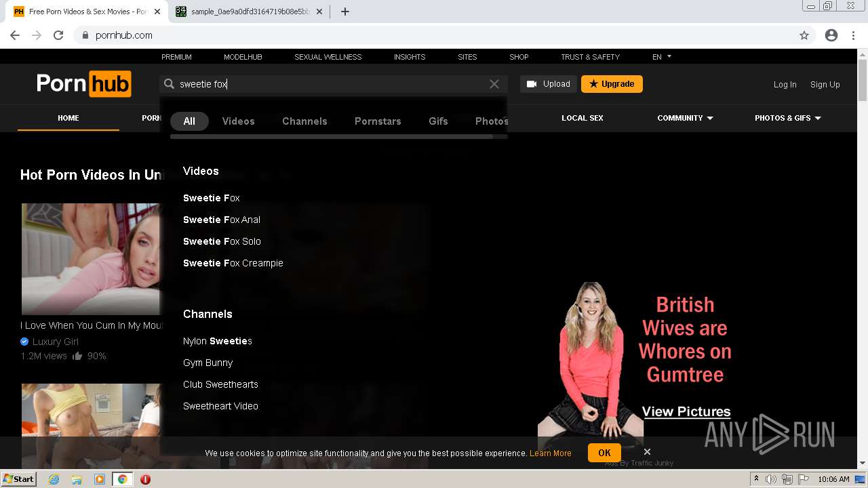Click the browser forward arrow
Screen dimensions: 868x488
click(37, 35)
